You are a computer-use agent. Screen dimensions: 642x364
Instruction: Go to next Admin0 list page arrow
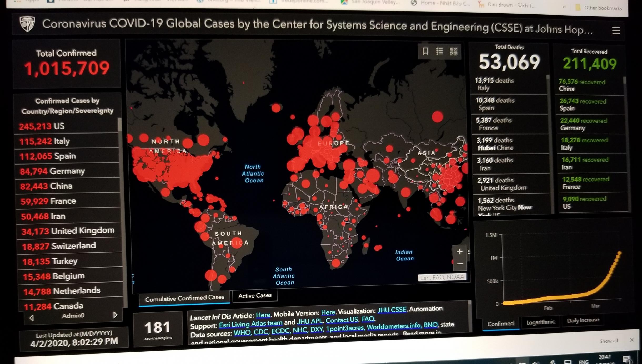[115, 315]
